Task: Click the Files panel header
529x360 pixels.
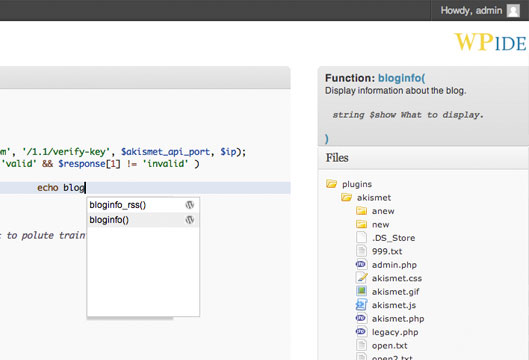Action: [423, 158]
